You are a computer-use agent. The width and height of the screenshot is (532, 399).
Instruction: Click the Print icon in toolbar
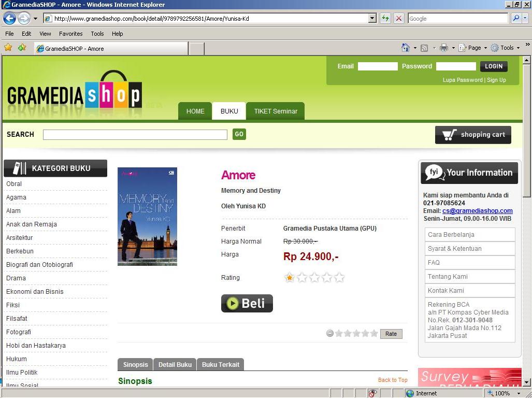(x=444, y=48)
